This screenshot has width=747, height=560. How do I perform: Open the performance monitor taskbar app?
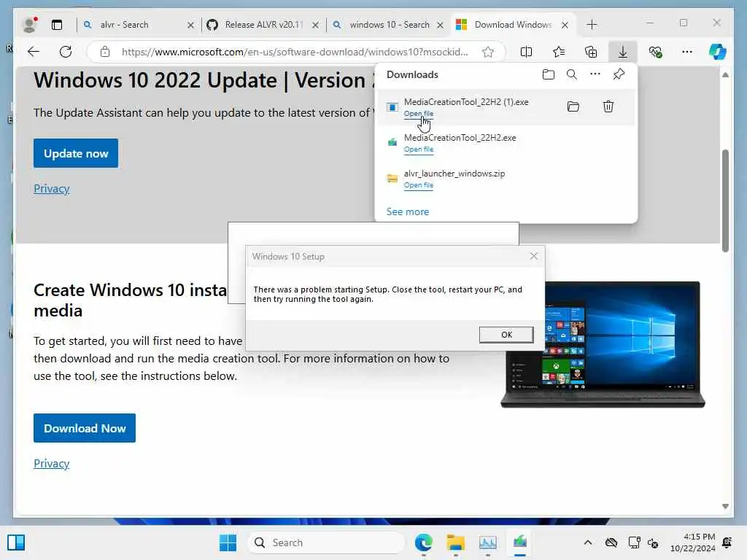488,542
